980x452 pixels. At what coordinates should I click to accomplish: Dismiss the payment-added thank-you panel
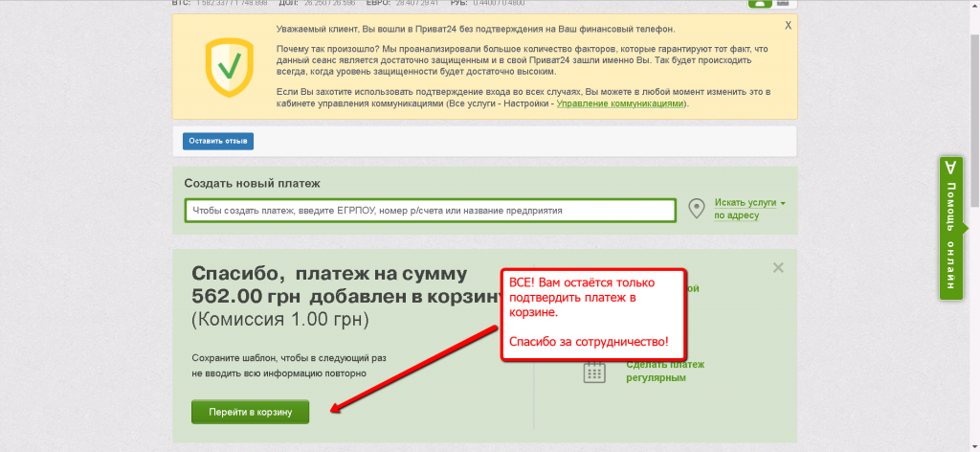tap(778, 268)
